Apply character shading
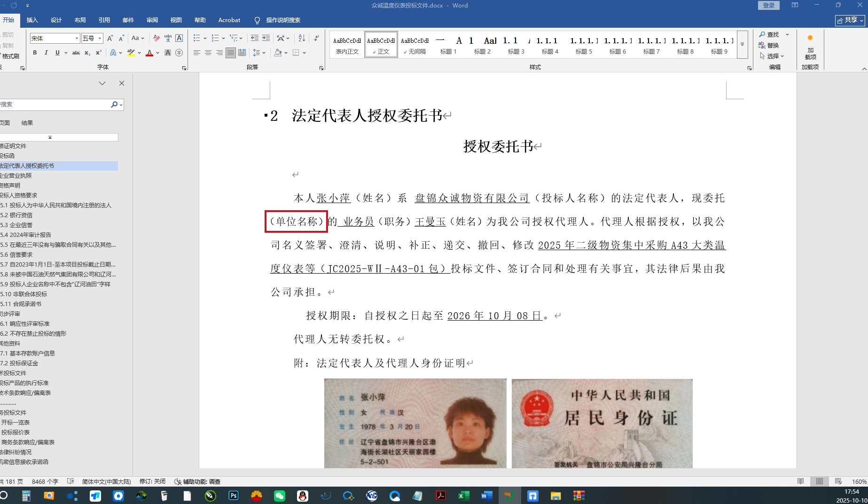This screenshot has width=868, height=504. [168, 53]
